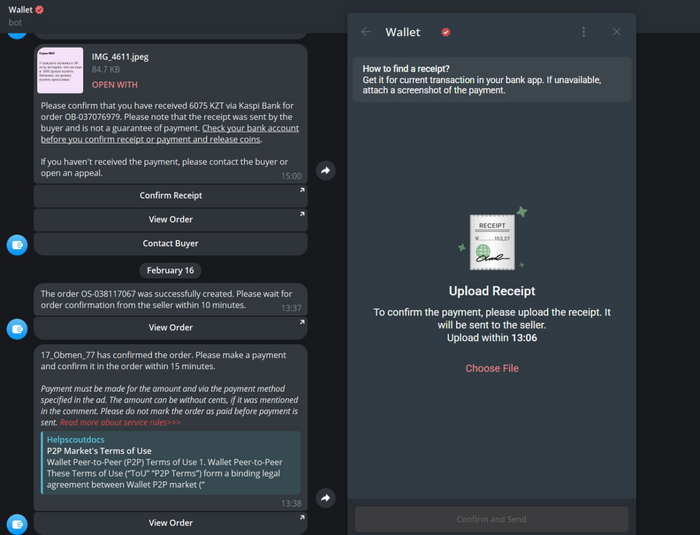The image size is (700, 535).
Task: Click the receipt illustration icon
Action: click(x=492, y=241)
